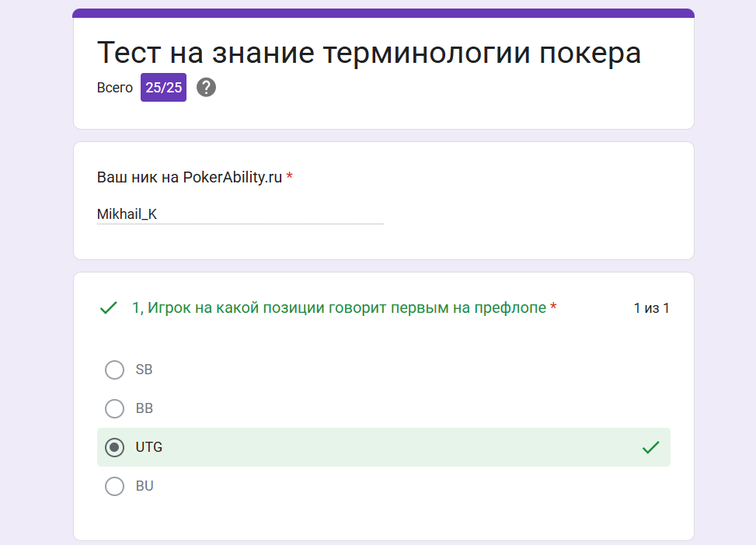The height and width of the screenshot is (545, 756).
Task: Click the red asterisk after question 1 text
Action: [553, 307]
